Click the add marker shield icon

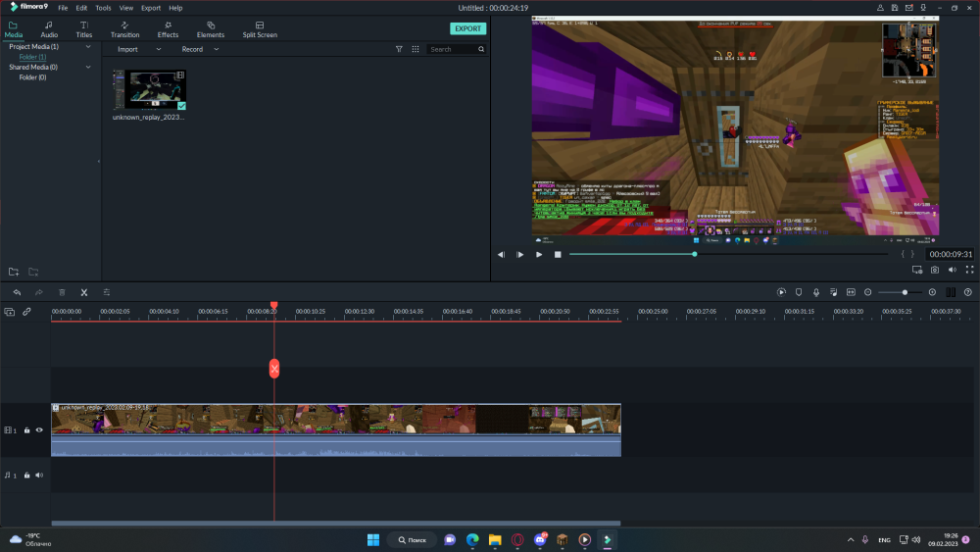pos(799,292)
